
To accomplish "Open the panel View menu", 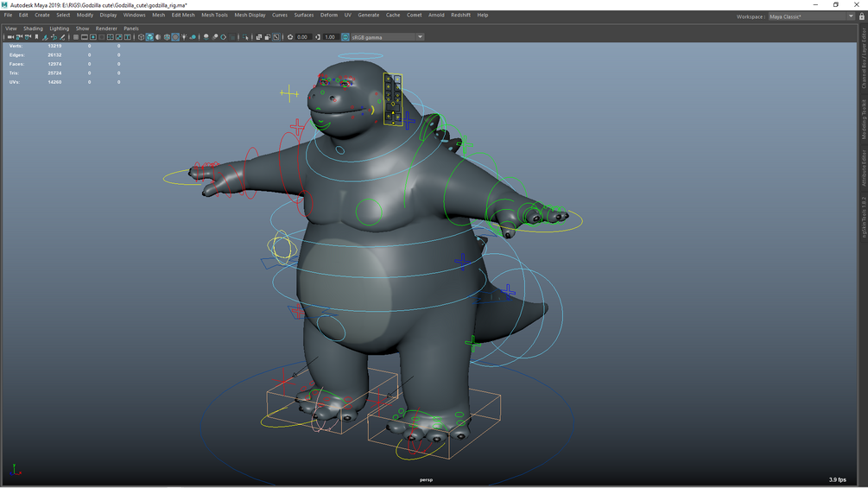I will pos(10,29).
